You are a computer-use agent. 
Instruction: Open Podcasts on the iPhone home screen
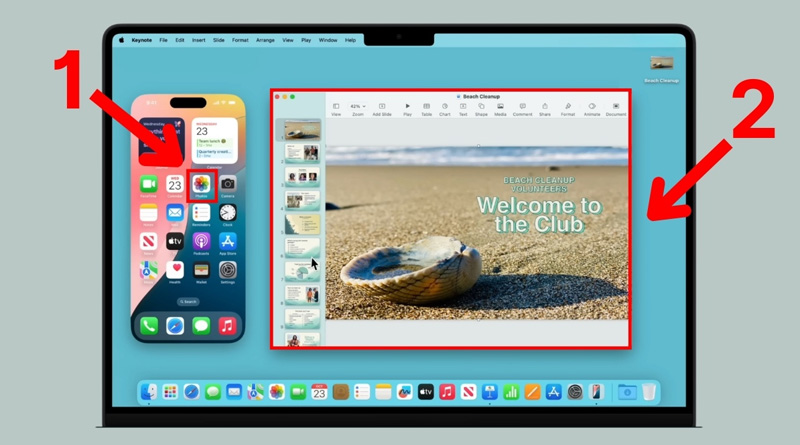(x=202, y=241)
